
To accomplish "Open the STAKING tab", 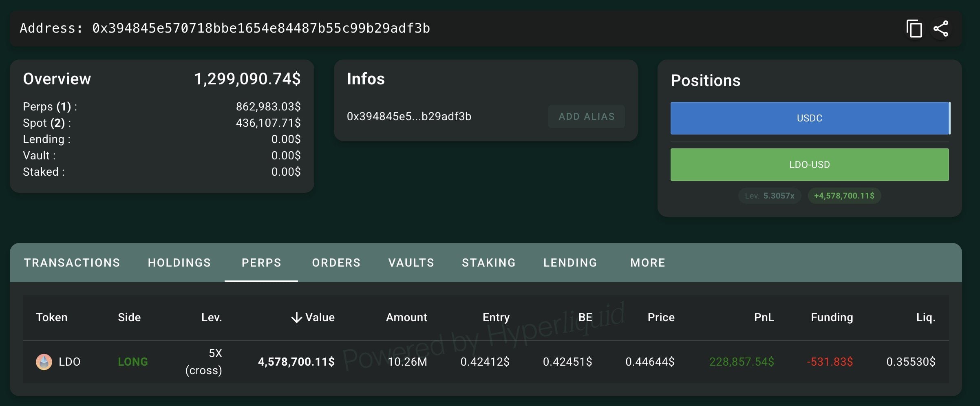I will coord(488,263).
